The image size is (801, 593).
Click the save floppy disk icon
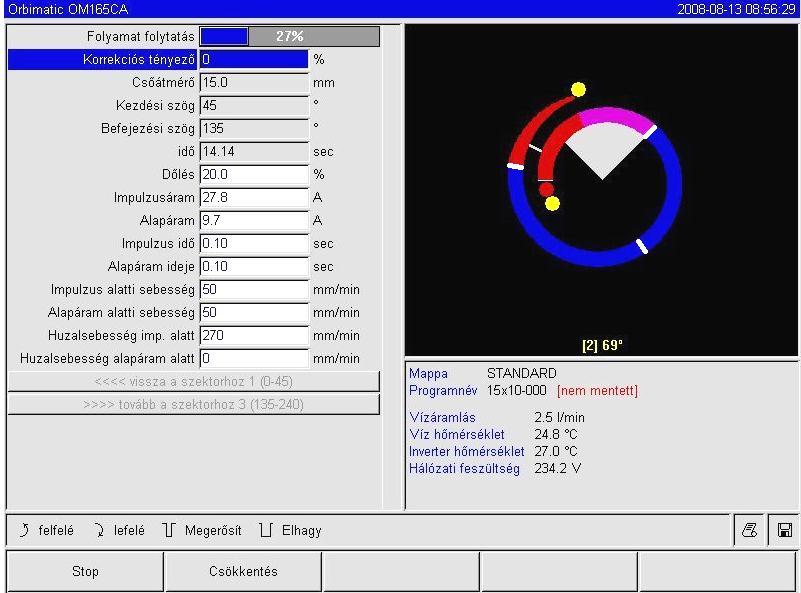point(784,530)
